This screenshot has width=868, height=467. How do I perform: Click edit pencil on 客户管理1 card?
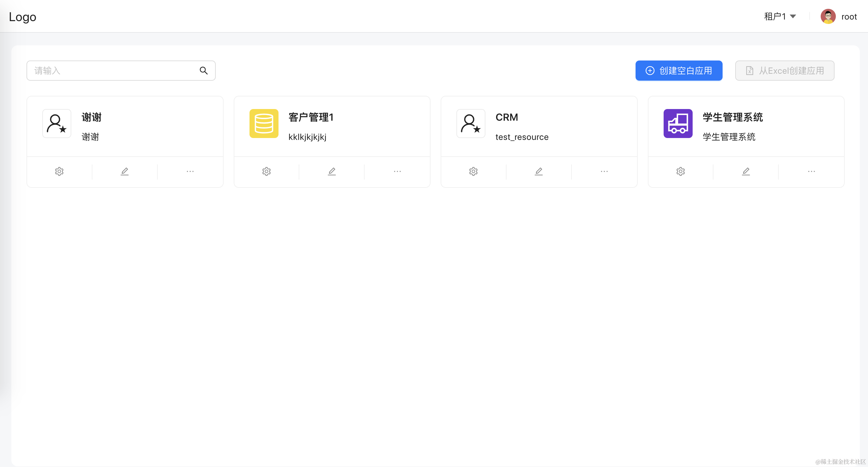tap(331, 171)
